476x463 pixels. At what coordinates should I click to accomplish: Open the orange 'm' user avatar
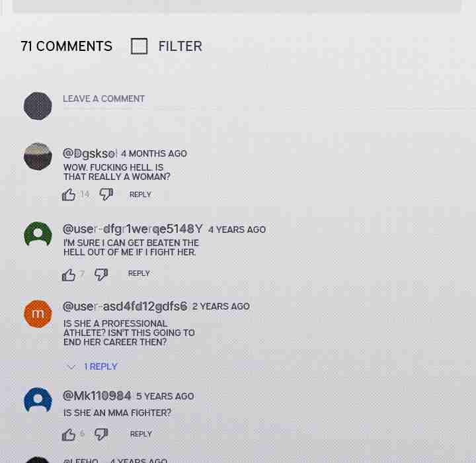[38, 314]
